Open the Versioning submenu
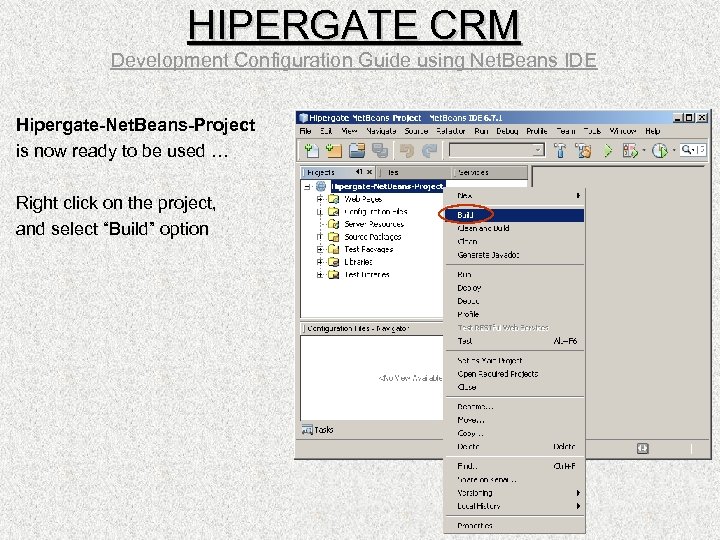The height and width of the screenshot is (540, 720). pos(515,493)
